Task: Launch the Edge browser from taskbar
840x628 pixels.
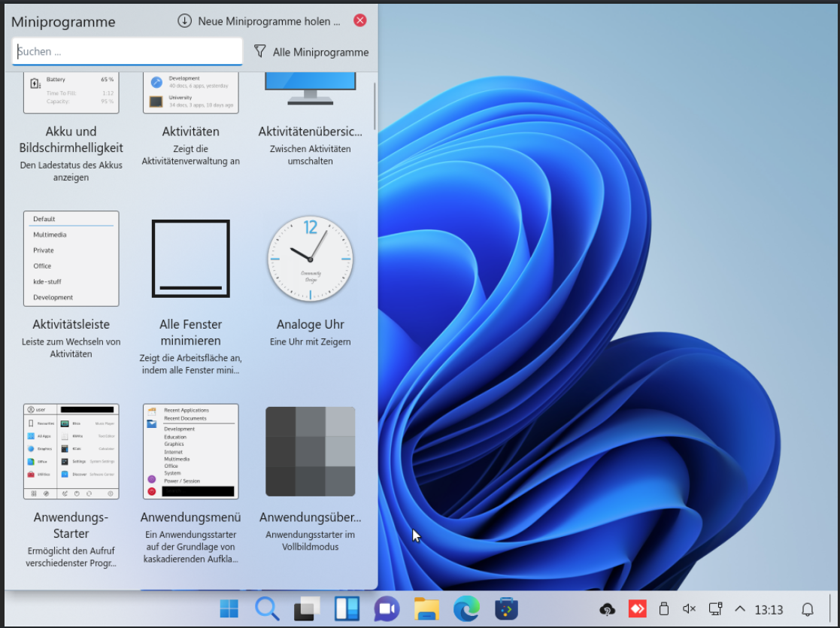Action: point(466,608)
